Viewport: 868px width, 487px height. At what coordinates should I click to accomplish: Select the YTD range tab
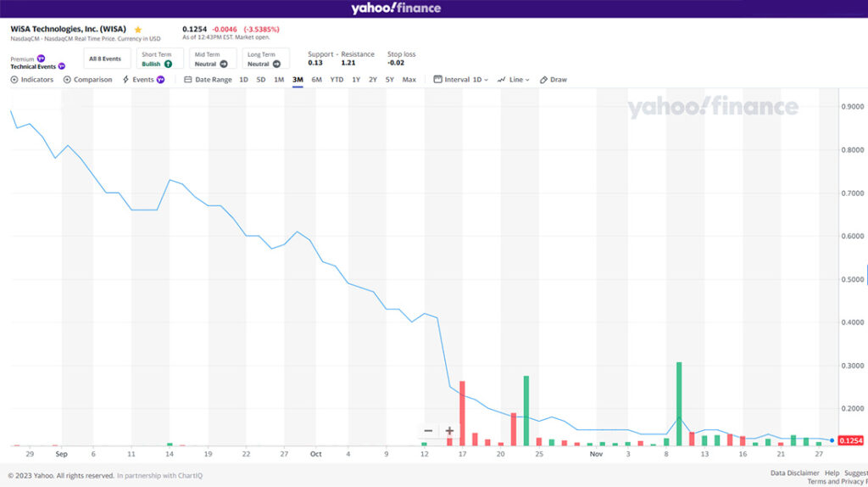(x=337, y=80)
